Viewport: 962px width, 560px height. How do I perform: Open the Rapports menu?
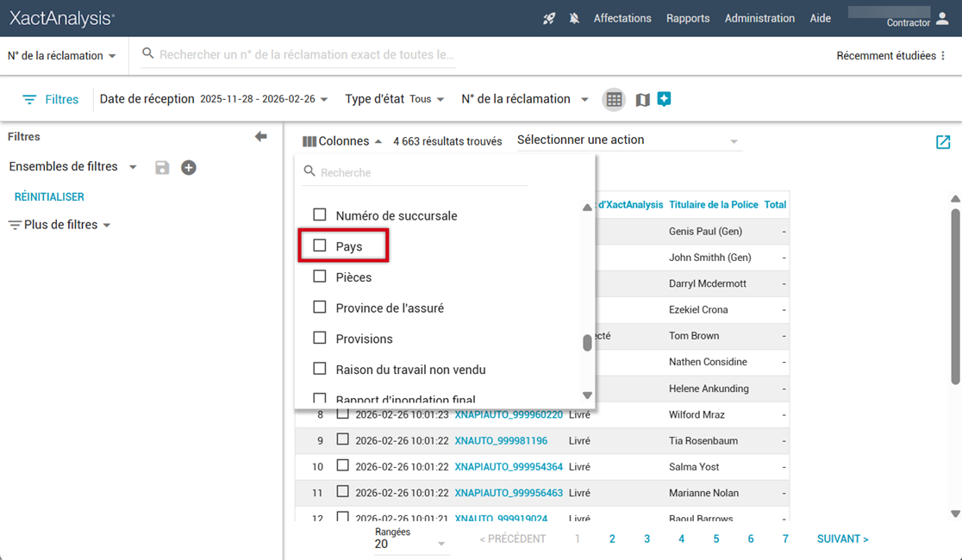click(x=688, y=18)
